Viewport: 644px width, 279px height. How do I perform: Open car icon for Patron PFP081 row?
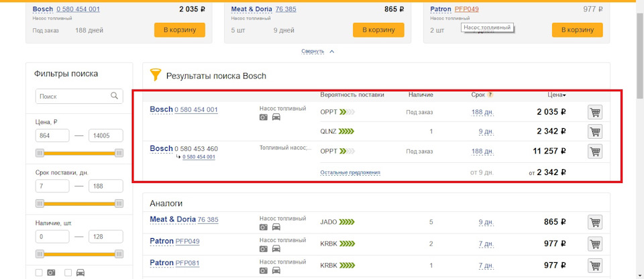pos(276,270)
